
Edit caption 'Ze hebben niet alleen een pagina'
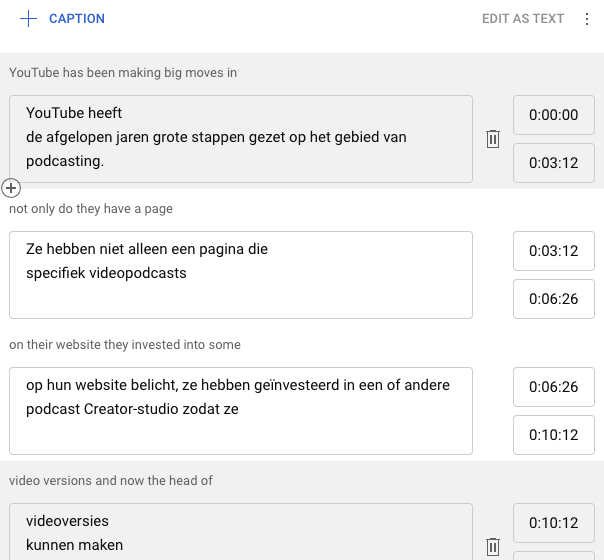[x=241, y=275]
